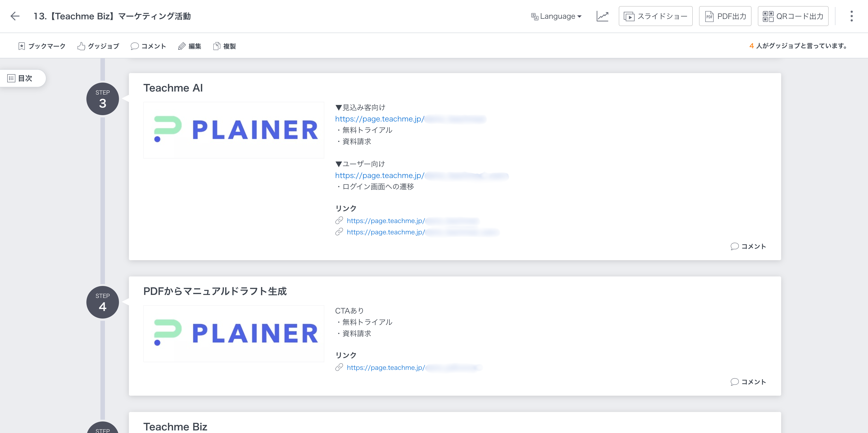Open the Teachme AI PLAINER thumbnail
Viewport: 868px width, 433px height.
point(234,130)
